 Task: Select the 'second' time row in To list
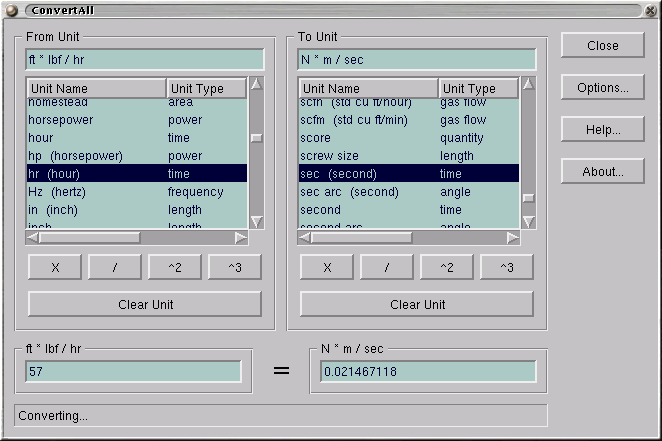409,210
